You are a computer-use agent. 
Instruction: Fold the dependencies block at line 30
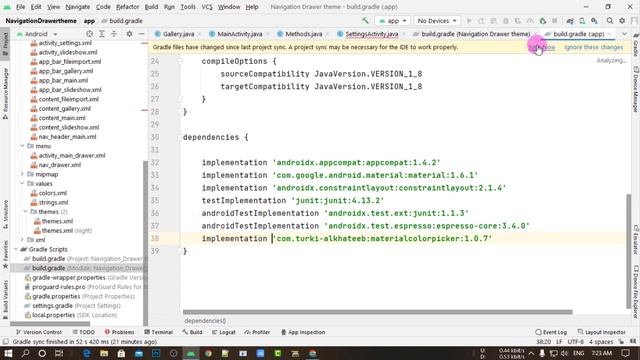[x=180, y=137]
